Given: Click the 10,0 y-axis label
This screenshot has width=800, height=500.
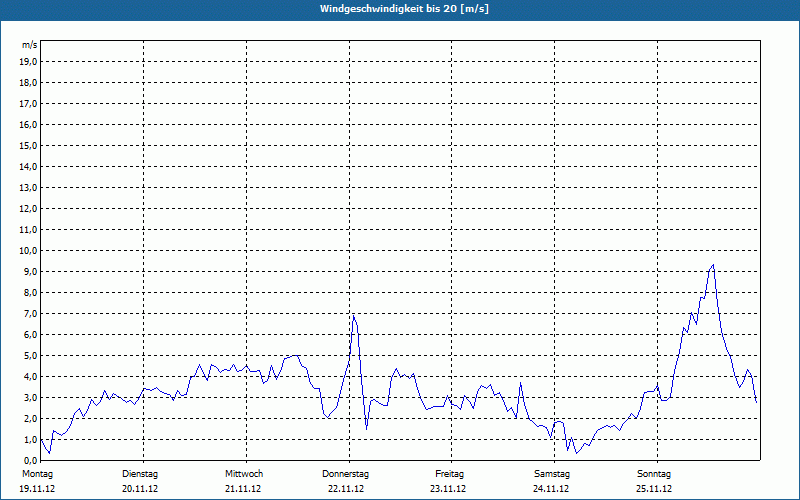Looking at the screenshot, I should [29, 251].
